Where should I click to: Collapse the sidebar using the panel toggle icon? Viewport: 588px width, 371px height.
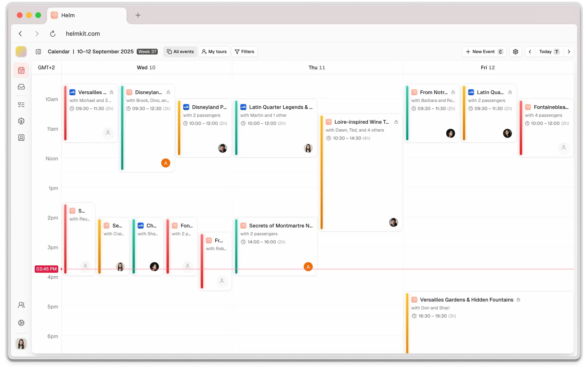39,52
